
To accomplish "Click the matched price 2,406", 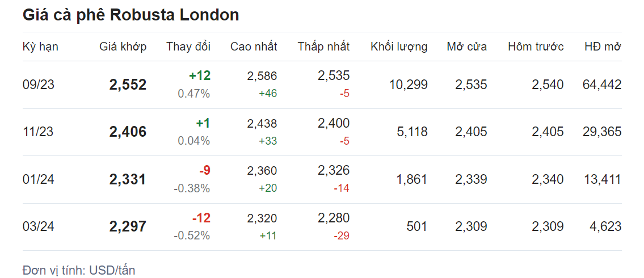I will coord(128,132).
